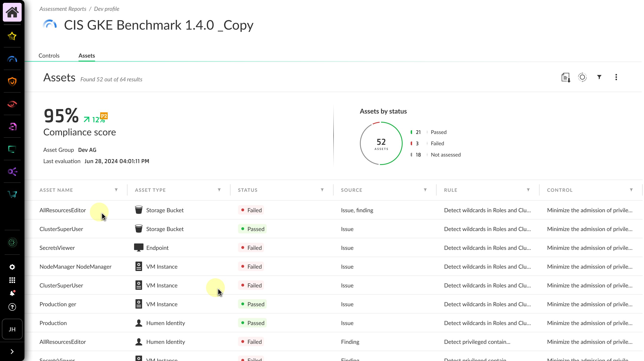The height and width of the screenshot is (361, 644).
Task: Open the red eye sidebar icon
Action: point(12,104)
